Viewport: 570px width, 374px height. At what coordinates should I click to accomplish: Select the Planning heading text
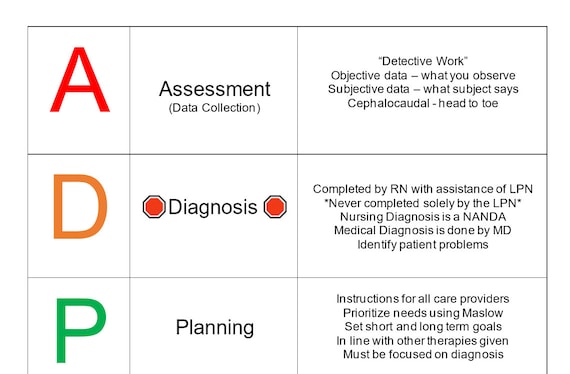[215, 328]
